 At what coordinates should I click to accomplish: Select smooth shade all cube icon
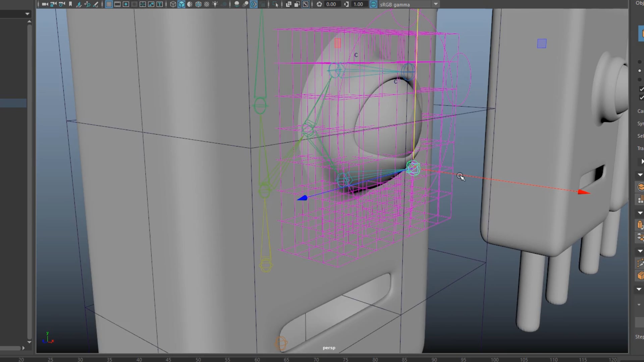181,4
